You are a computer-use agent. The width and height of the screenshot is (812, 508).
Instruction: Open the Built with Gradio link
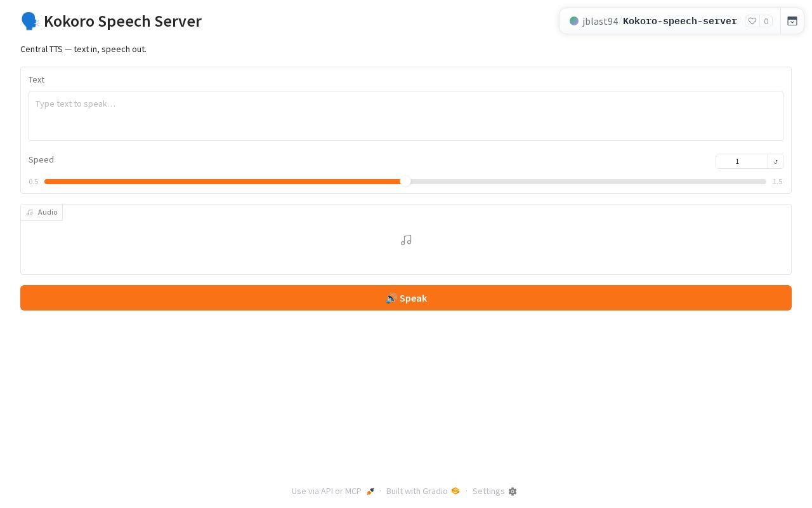pos(423,491)
